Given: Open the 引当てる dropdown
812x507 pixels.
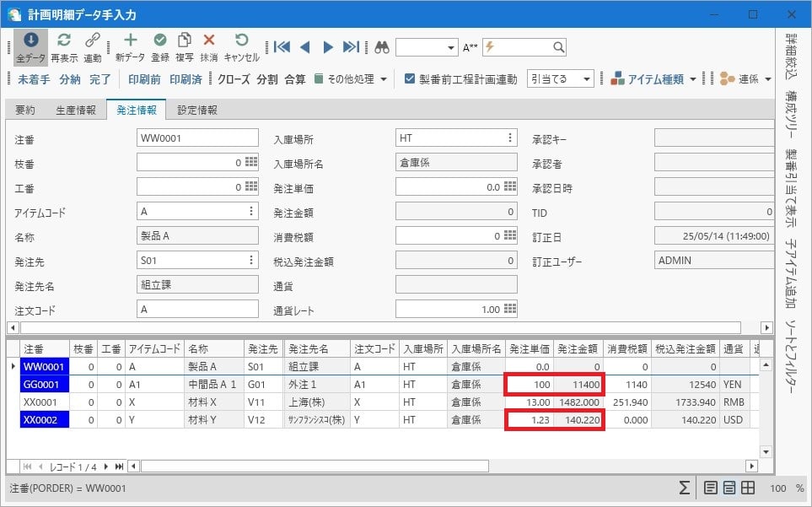Looking at the screenshot, I should (560, 78).
